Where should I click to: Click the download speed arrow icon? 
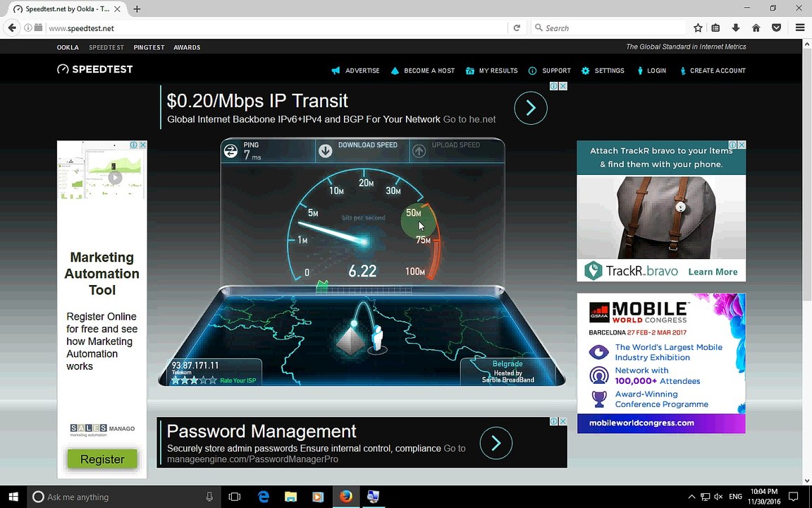pyautogui.click(x=325, y=151)
